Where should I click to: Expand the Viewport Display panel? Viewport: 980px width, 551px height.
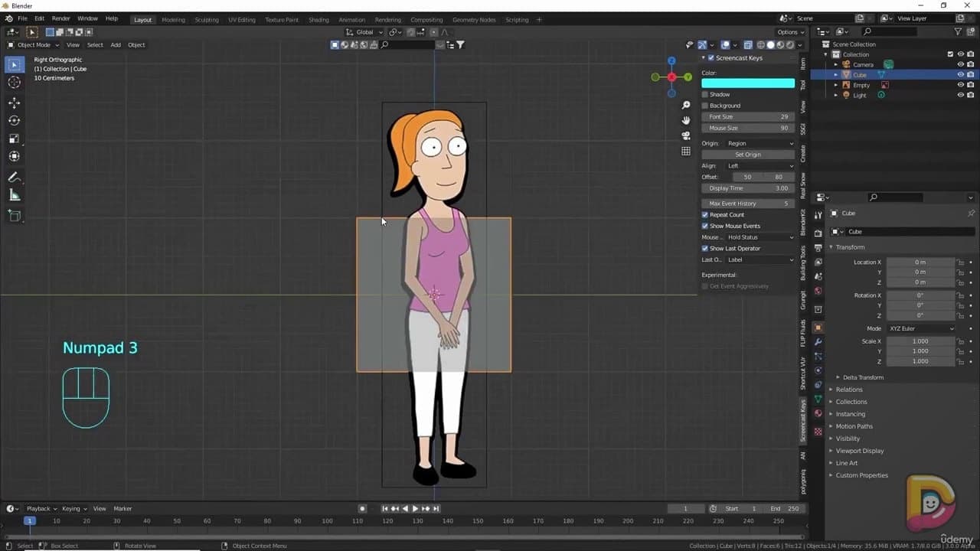pyautogui.click(x=859, y=451)
